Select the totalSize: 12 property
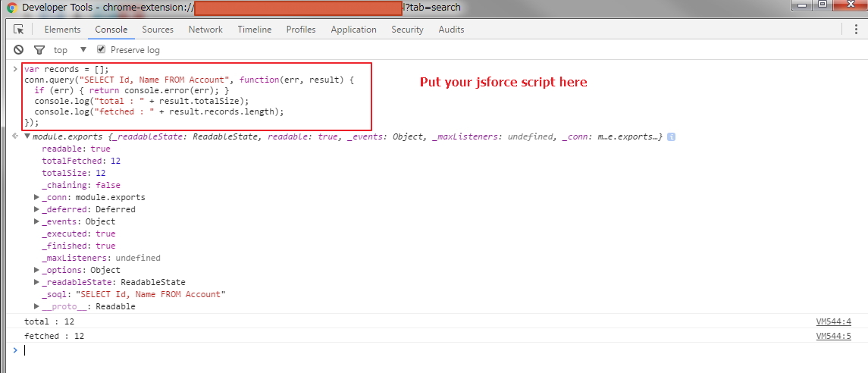Screen dimensions: 868x373 74,173
